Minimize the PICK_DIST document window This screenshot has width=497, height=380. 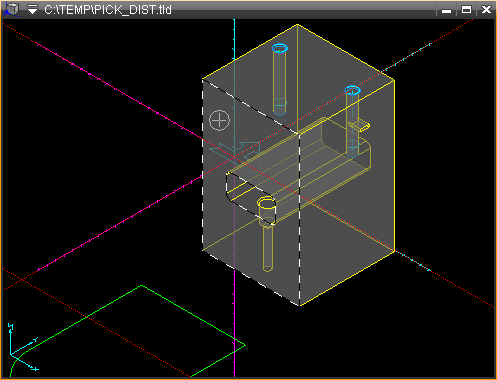446,10
